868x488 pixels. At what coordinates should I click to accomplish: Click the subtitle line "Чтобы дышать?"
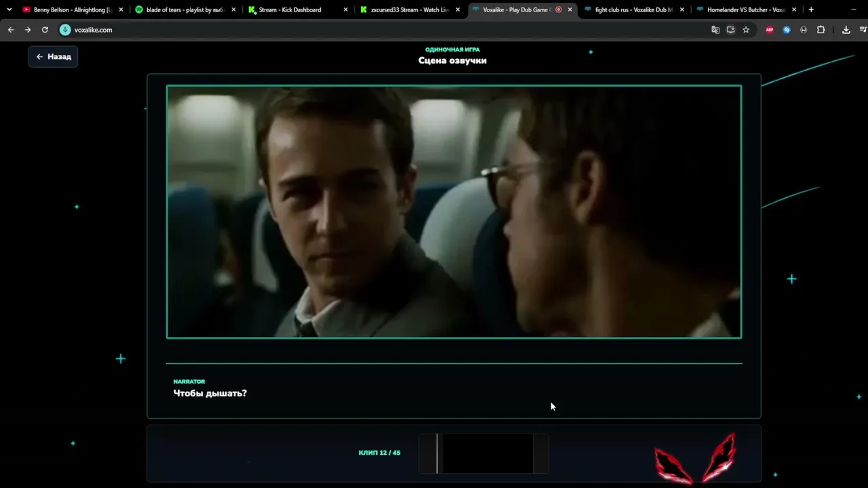pyautogui.click(x=210, y=393)
